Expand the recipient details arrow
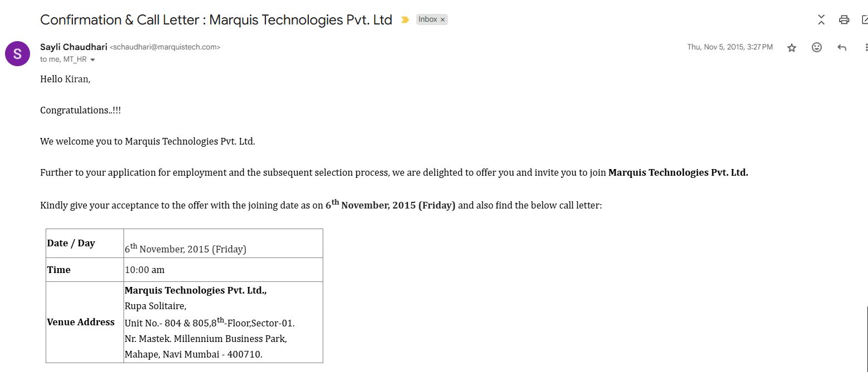 click(x=92, y=60)
